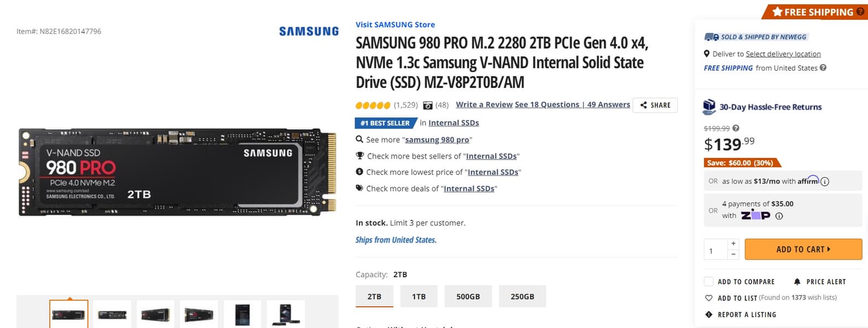
Task: Tick the Add to Compare checkbox
Action: pyautogui.click(x=709, y=282)
